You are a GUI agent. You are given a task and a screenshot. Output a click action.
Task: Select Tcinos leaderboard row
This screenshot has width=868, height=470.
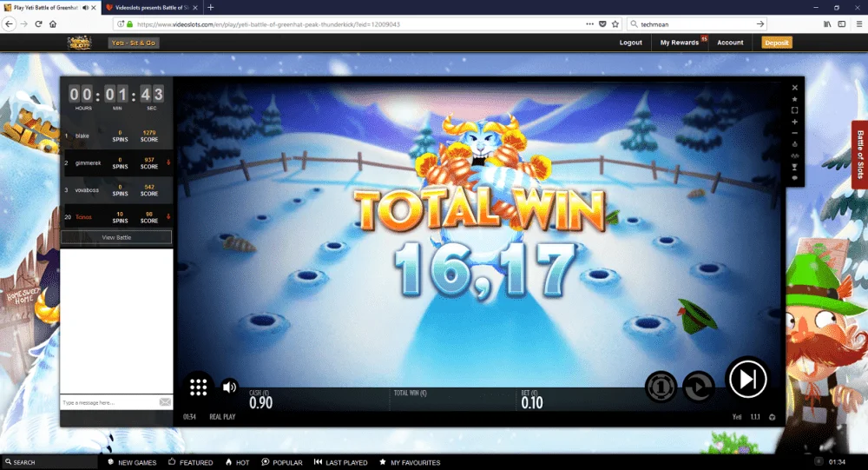(x=117, y=217)
